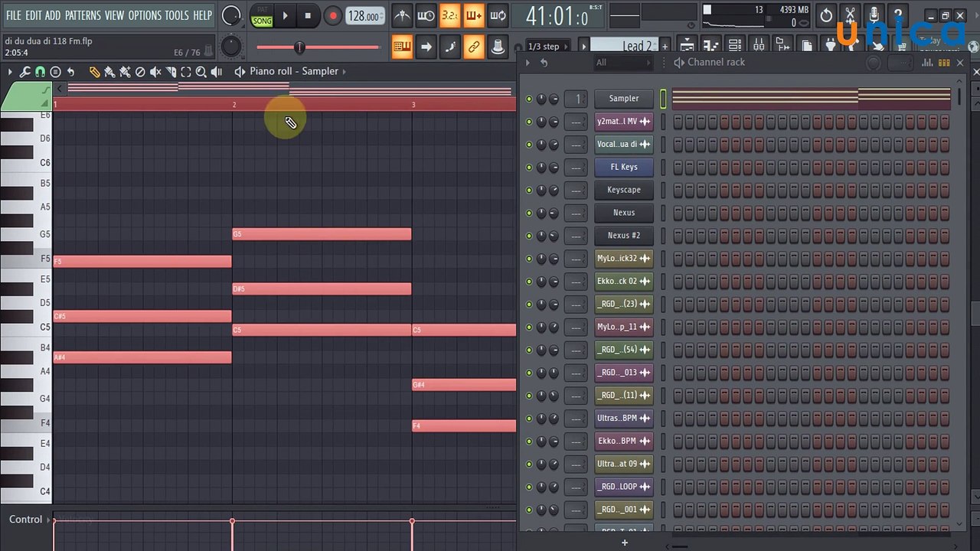Toggle wait for input before playing

pyautogui.click(x=426, y=15)
